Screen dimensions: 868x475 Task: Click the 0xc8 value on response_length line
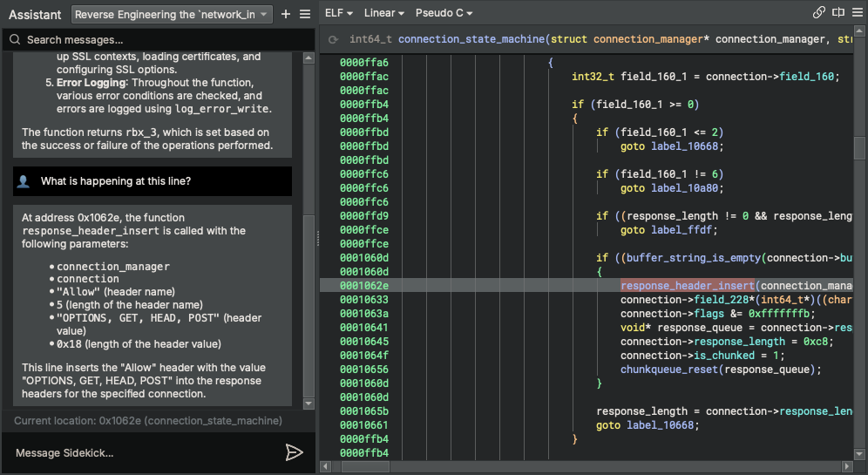816,342
